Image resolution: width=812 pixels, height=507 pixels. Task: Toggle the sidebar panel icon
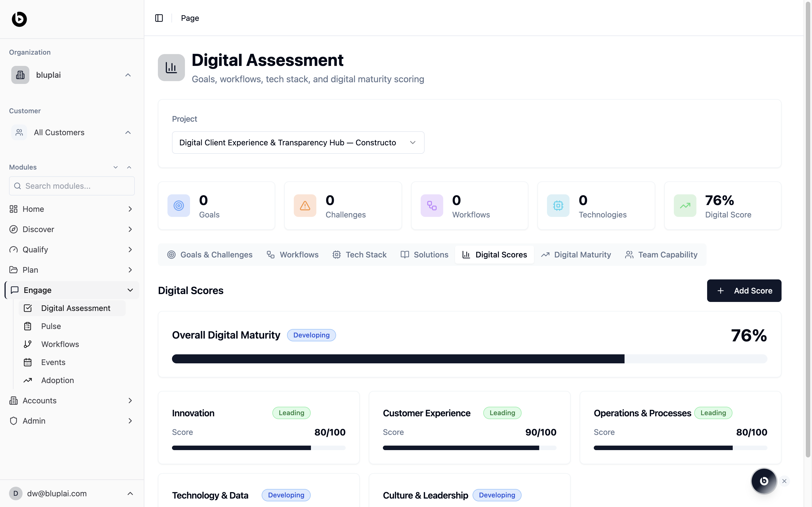(159, 18)
